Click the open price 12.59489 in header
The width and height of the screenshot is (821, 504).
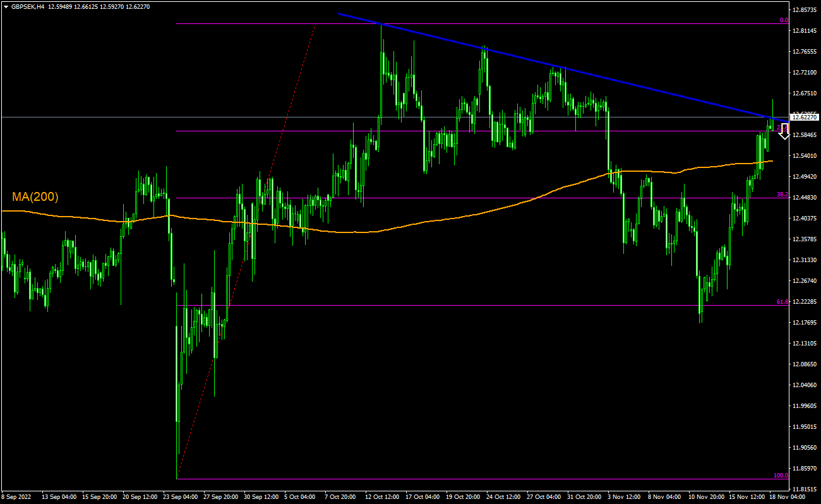(61, 6)
